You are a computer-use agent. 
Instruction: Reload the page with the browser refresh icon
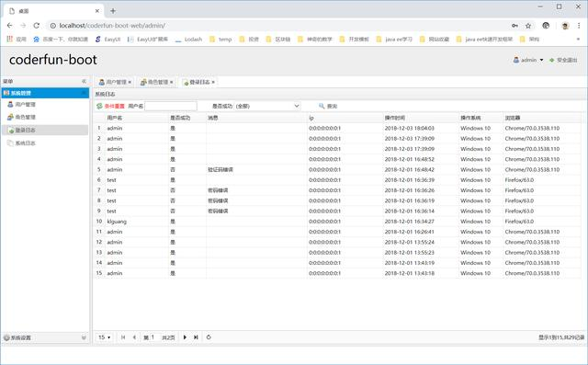coord(37,26)
